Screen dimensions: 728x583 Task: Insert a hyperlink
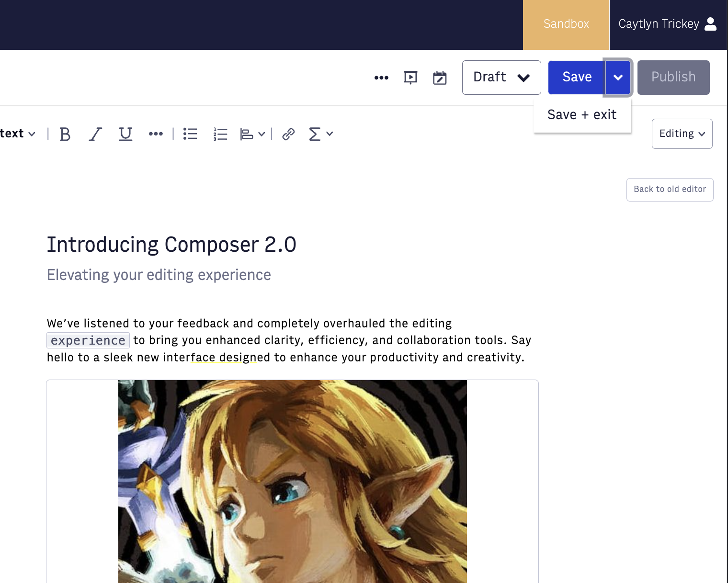pos(288,134)
